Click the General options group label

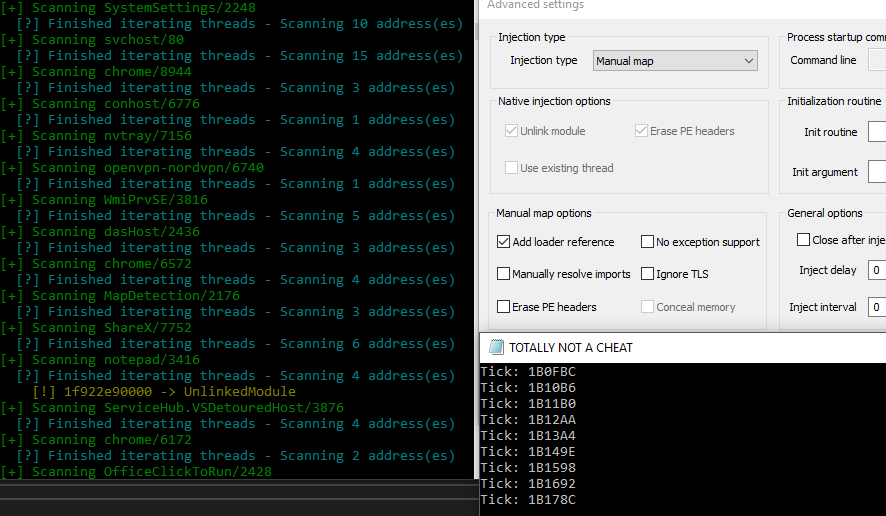click(x=824, y=213)
